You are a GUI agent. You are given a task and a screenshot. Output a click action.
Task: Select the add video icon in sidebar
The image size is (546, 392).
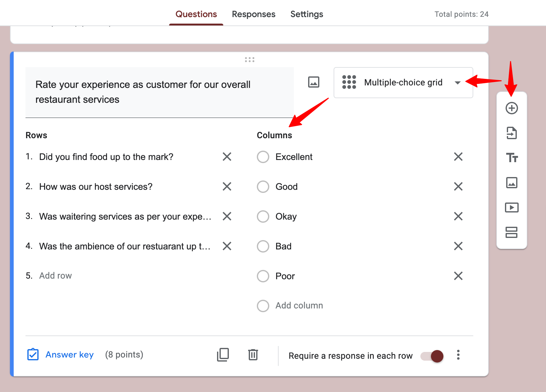pos(511,207)
